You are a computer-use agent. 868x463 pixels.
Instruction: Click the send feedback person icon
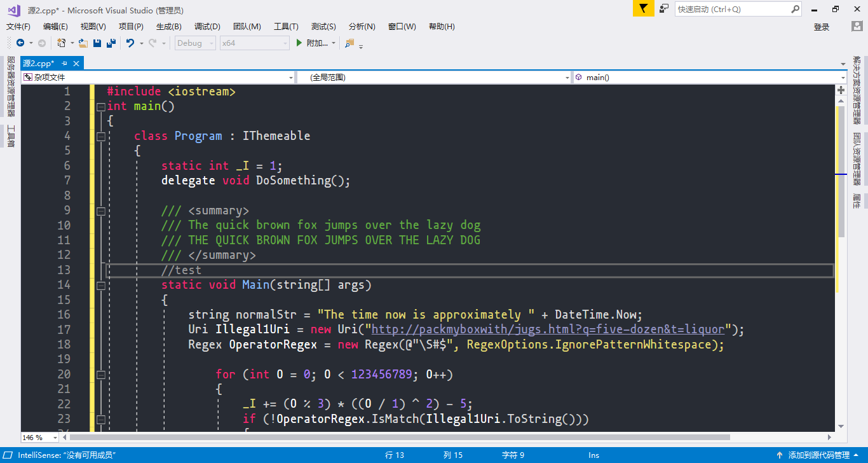[x=664, y=9]
